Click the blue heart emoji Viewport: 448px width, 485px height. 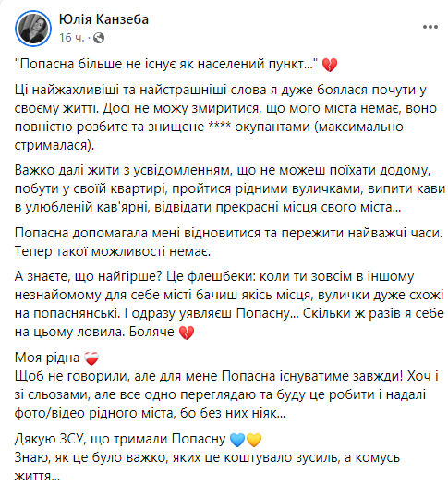pos(237,440)
